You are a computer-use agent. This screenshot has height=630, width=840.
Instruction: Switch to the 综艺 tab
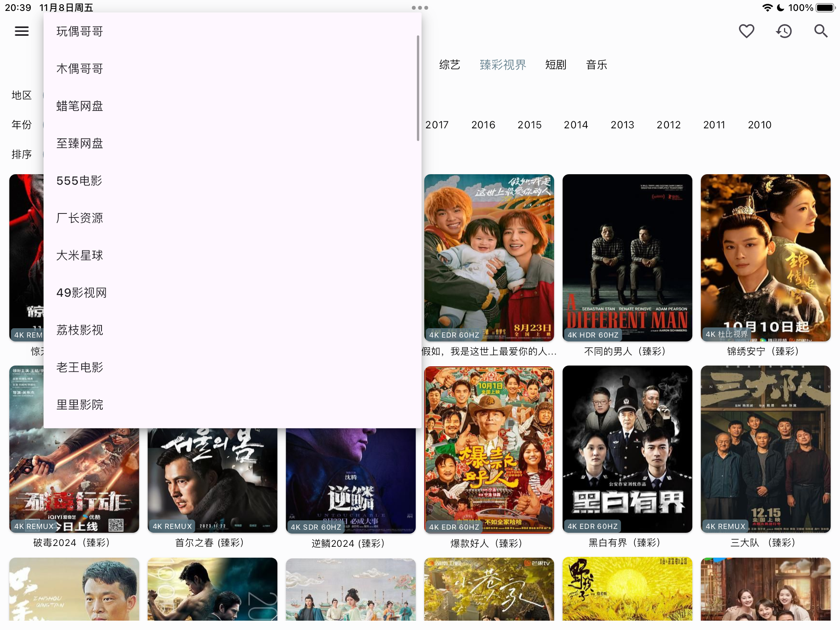(450, 65)
